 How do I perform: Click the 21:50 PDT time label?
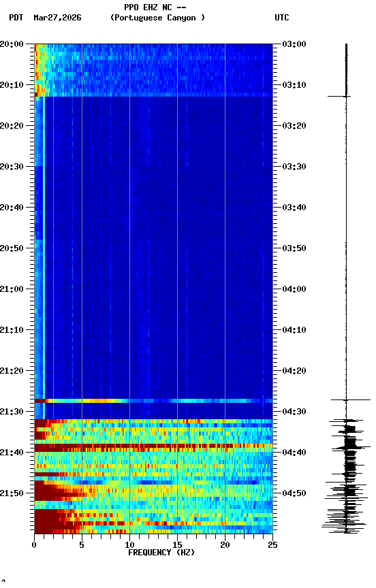pos(12,493)
